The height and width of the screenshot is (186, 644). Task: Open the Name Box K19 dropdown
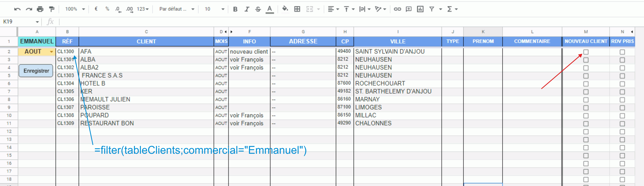37,22
